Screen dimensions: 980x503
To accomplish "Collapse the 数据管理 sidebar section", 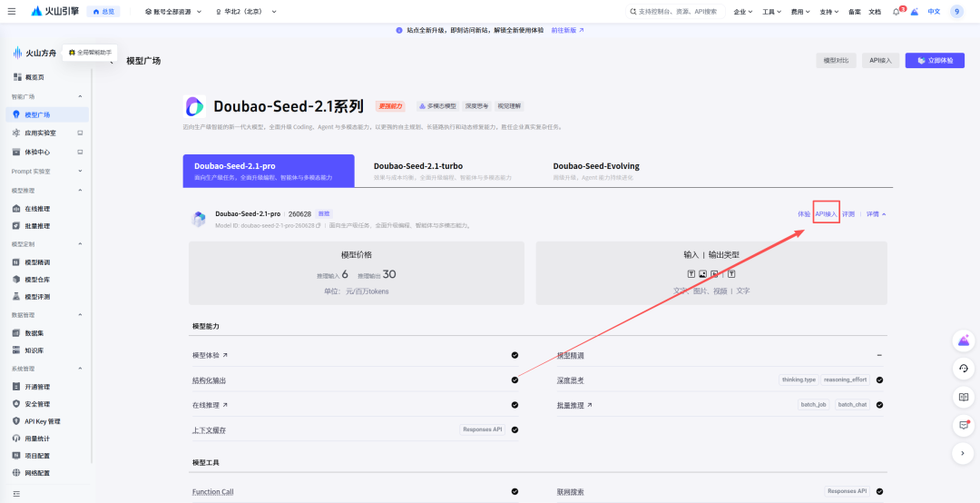I will coord(80,315).
